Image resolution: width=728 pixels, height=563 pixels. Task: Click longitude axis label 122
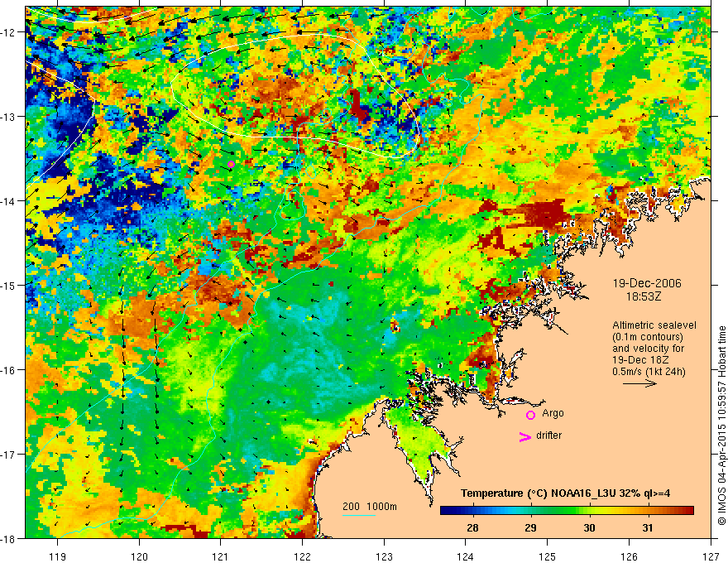coord(302,556)
